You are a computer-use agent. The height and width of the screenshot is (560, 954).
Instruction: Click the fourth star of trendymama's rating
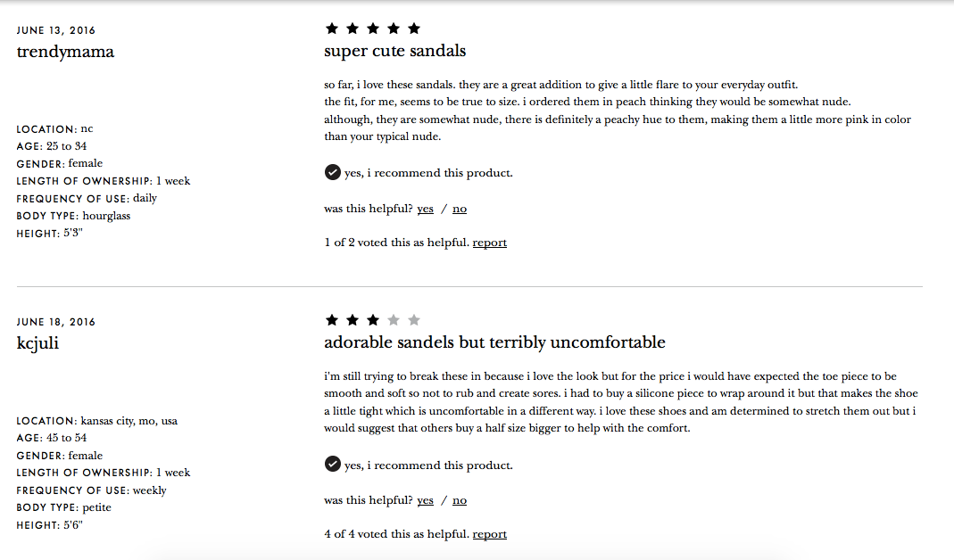pyautogui.click(x=393, y=28)
